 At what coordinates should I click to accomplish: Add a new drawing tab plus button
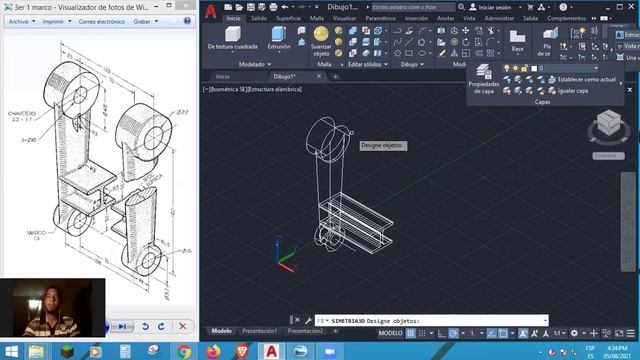click(x=336, y=76)
